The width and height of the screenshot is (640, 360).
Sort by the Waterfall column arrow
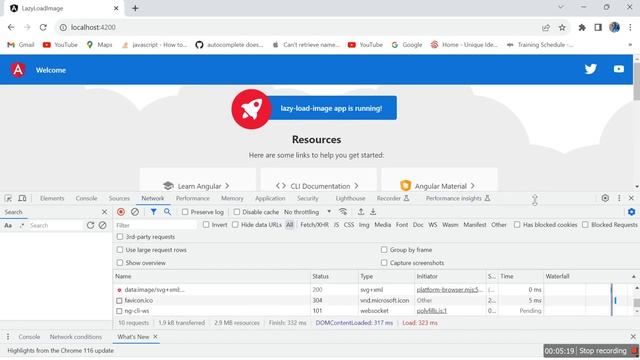click(x=633, y=277)
